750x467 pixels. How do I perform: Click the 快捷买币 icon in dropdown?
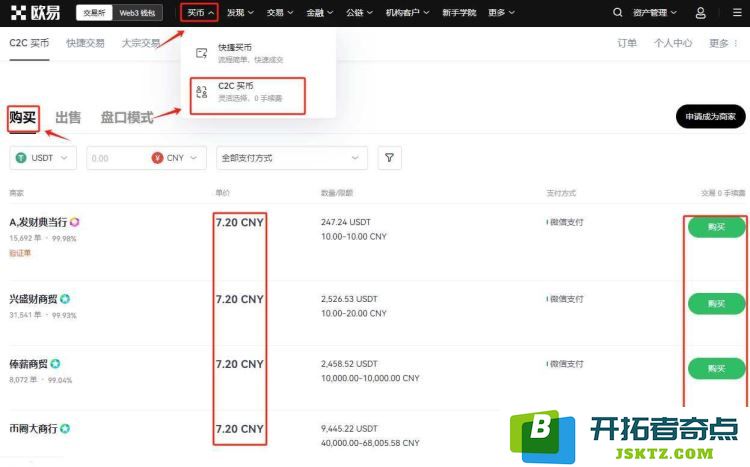pos(202,53)
